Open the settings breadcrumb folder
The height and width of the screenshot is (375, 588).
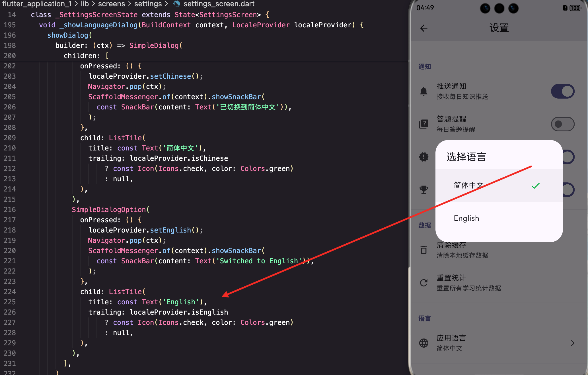pyautogui.click(x=148, y=4)
